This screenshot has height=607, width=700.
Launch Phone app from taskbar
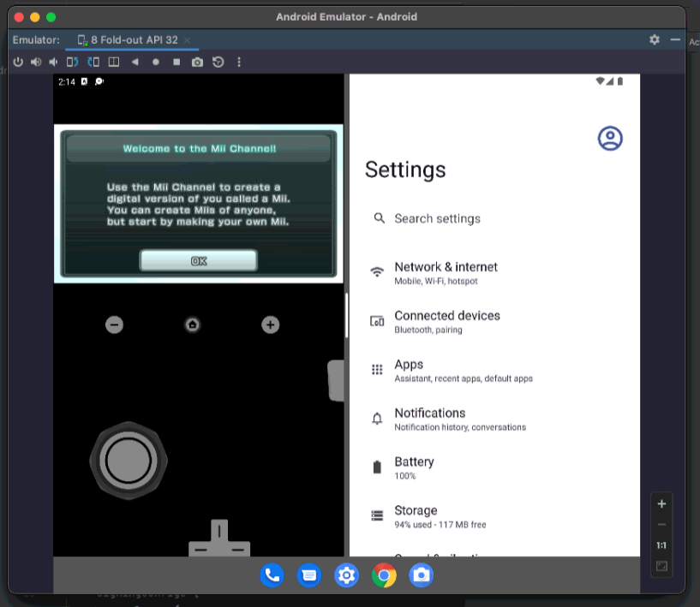tap(272, 575)
